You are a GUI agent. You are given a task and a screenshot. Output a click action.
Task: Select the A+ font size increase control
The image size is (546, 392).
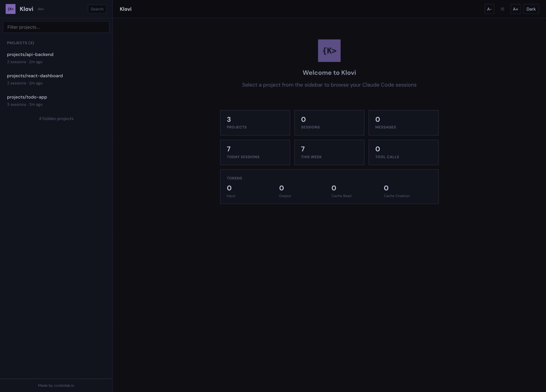click(515, 9)
